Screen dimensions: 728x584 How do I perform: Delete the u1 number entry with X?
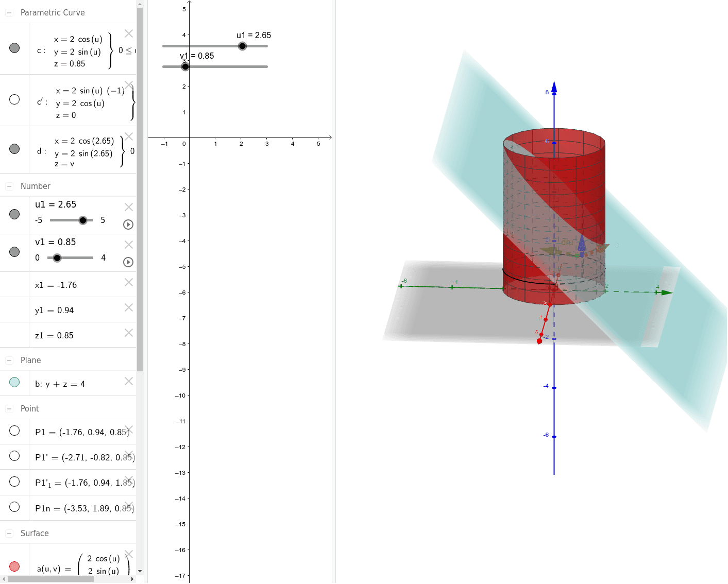point(129,207)
